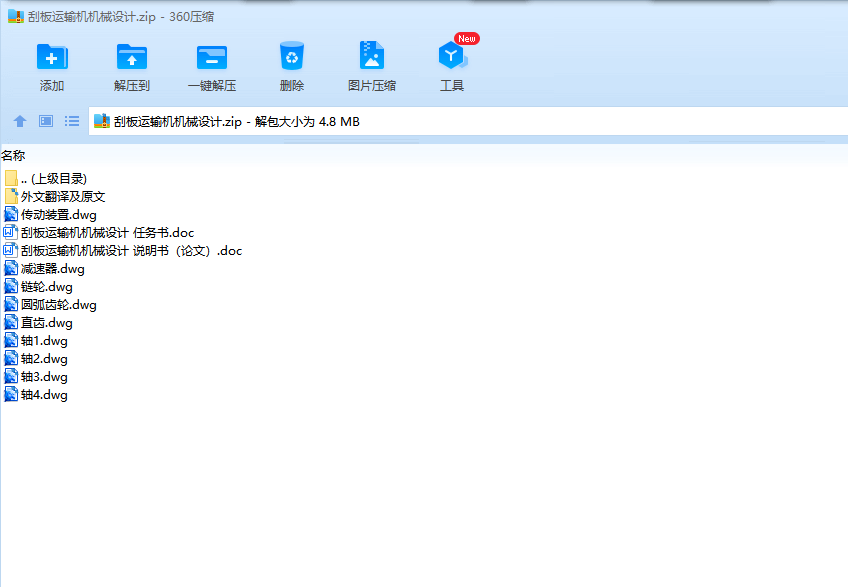Click the 添加 label under toolbar
This screenshot has width=848, height=587.
pos(52,85)
